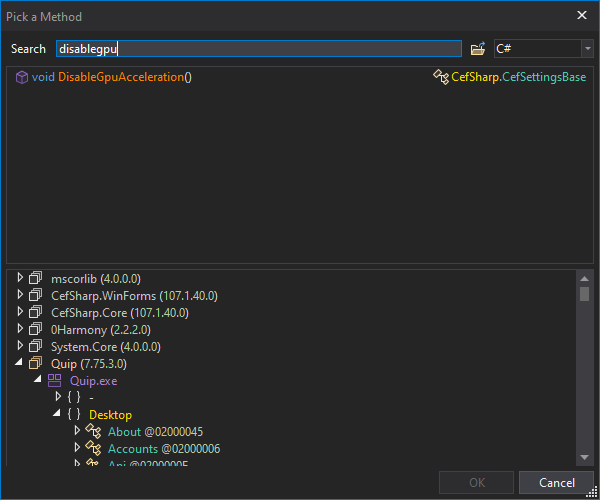Click the namespace braces icon for '-'
The image size is (600, 500).
tap(74, 397)
